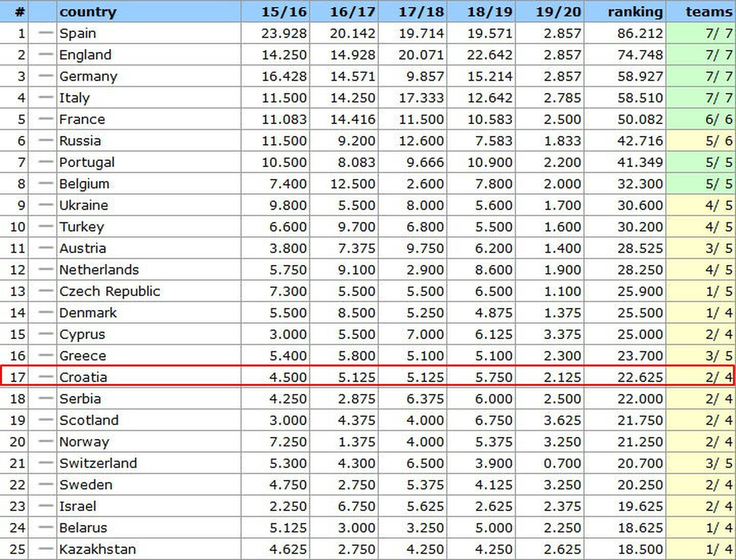Click the dash icon in Kazakhstan's row

[45, 549]
